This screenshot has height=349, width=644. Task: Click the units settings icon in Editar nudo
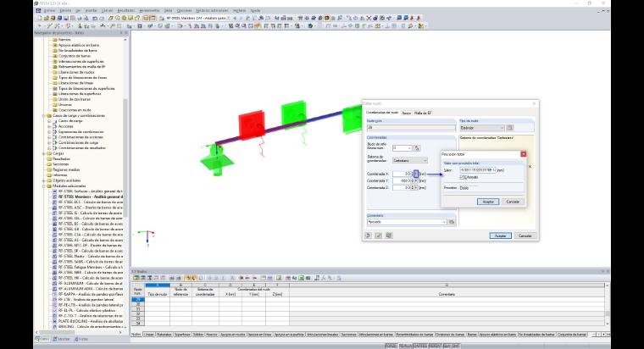[x=389, y=235]
